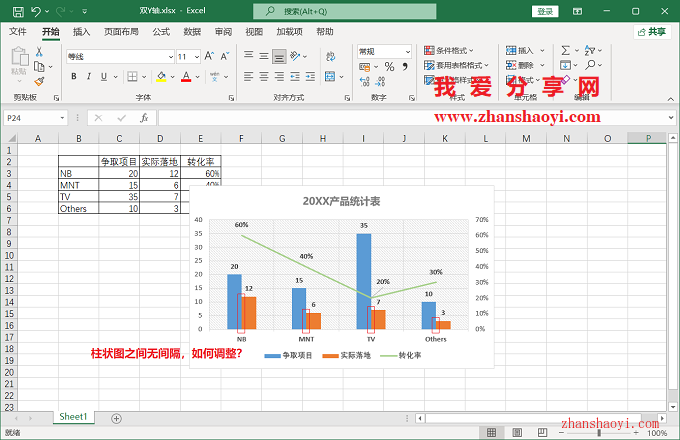The height and width of the screenshot is (440, 680).
Task: Click the search box in title bar
Action: [344, 11]
